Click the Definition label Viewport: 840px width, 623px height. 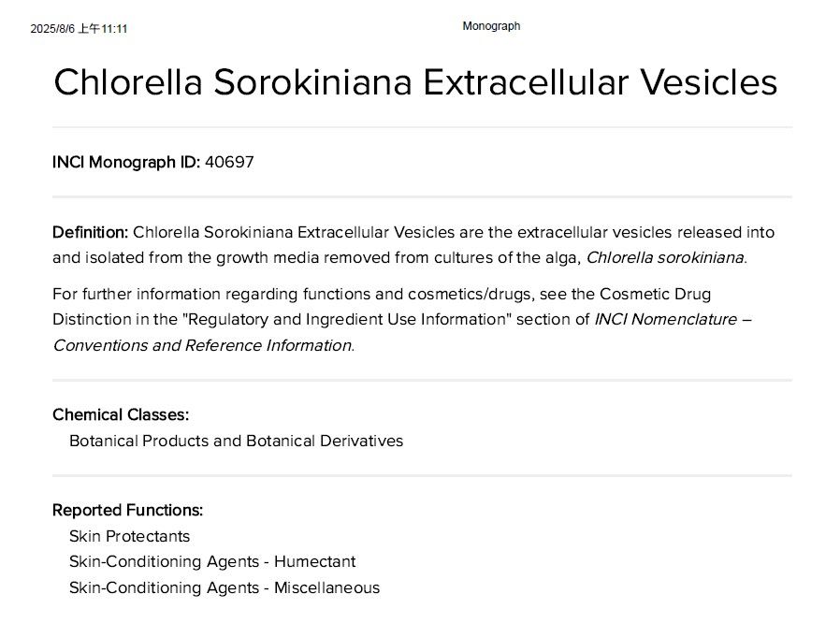click(90, 232)
